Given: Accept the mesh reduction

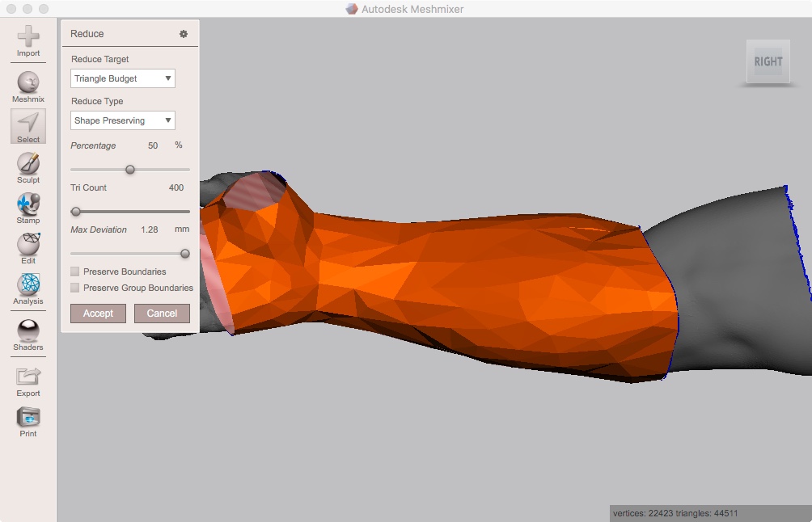Looking at the screenshot, I should (x=97, y=314).
